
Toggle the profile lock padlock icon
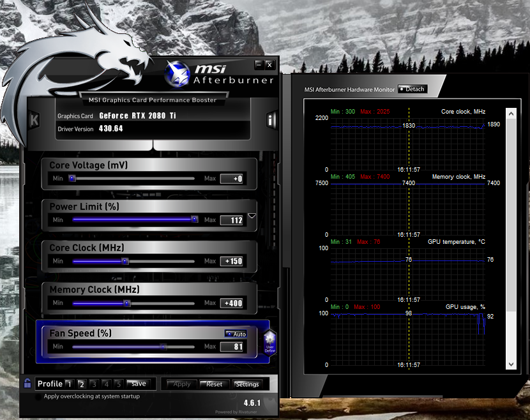[x=27, y=383]
